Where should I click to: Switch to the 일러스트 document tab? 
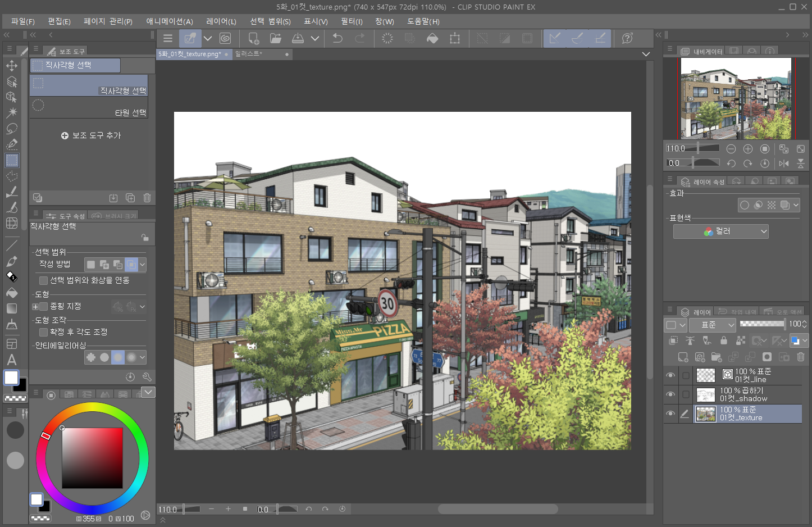tap(249, 54)
